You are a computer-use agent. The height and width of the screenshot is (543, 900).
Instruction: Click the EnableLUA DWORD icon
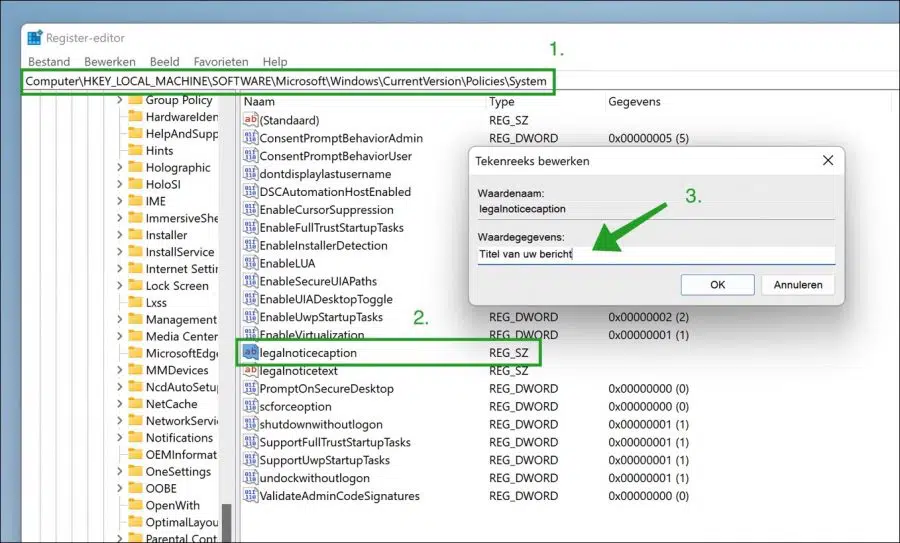(x=250, y=262)
